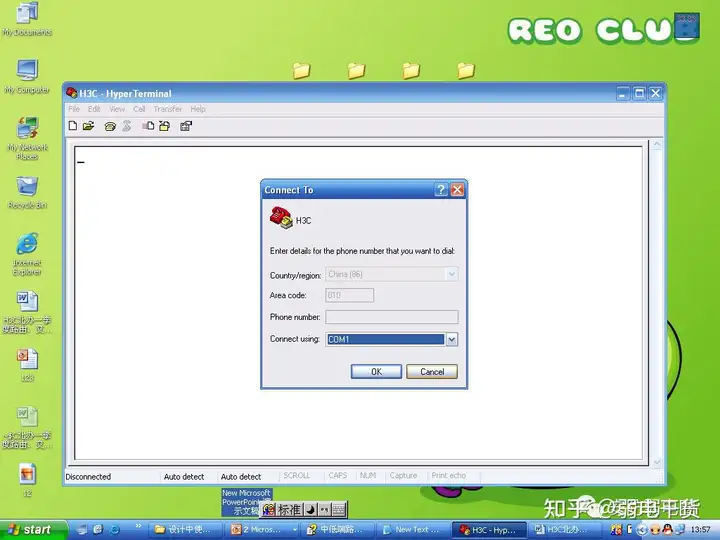Expand the Country/region dropdown arrow

click(x=451, y=274)
